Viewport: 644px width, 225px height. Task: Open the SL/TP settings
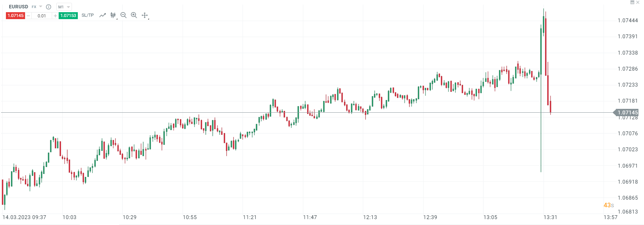(88, 15)
